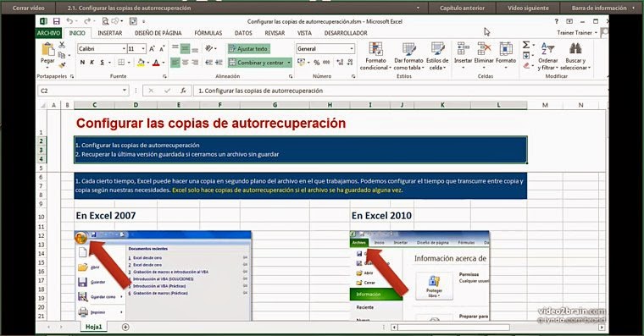
Task: Switch to the DESARROLLADOR tab
Action: coord(346,33)
